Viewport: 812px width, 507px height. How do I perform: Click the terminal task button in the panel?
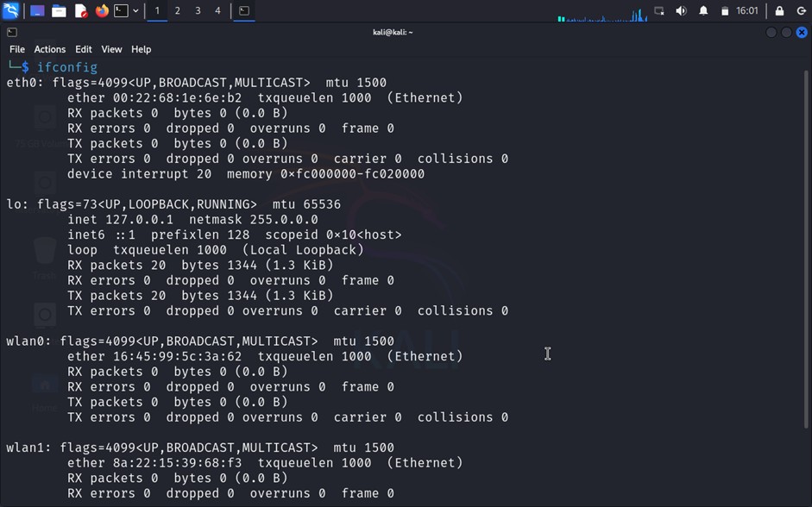point(244,10)
